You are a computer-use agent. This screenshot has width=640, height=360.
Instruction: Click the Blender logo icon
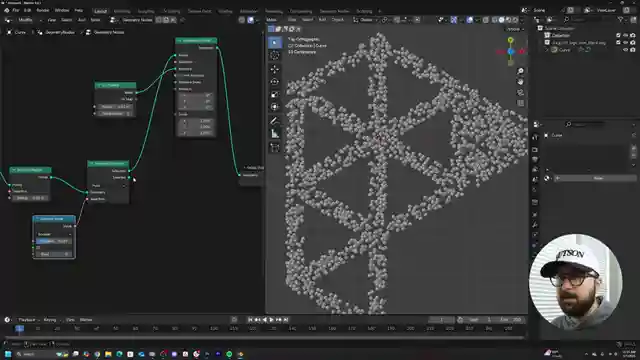(x=7, y=10)
